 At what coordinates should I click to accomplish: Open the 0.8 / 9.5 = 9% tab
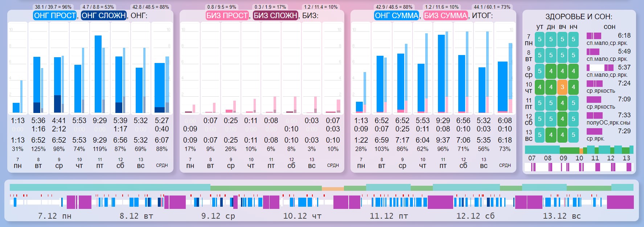[x=221, y=7]
